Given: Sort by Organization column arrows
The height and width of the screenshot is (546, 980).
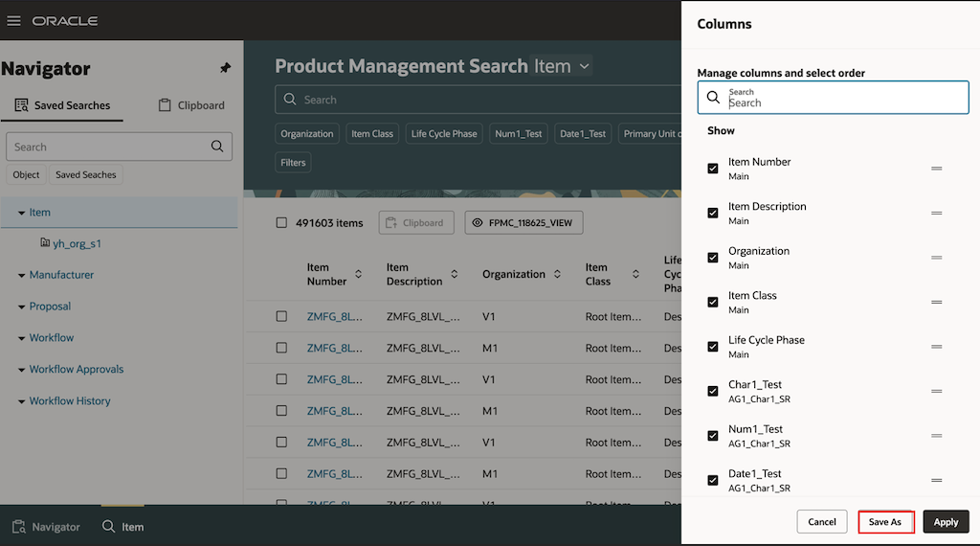Looking at the screenshot, I should pyautogui.click(x=557, y=274).
